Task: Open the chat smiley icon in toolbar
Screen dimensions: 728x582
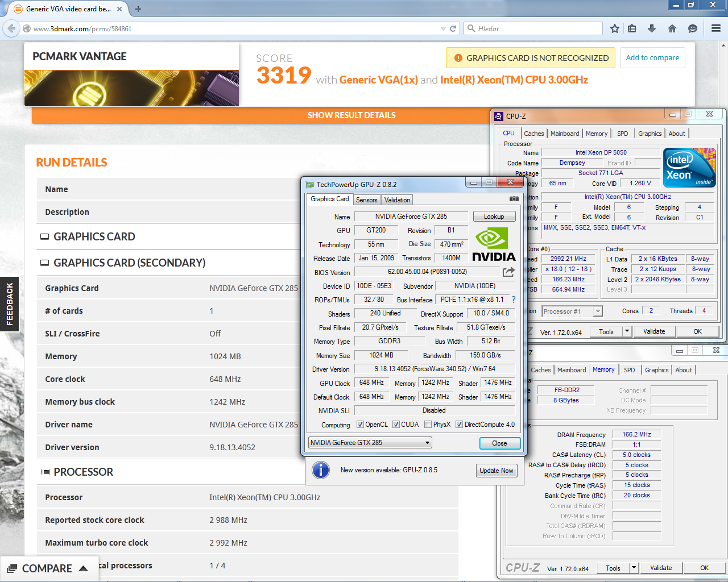Action: [x=693, y=28]
